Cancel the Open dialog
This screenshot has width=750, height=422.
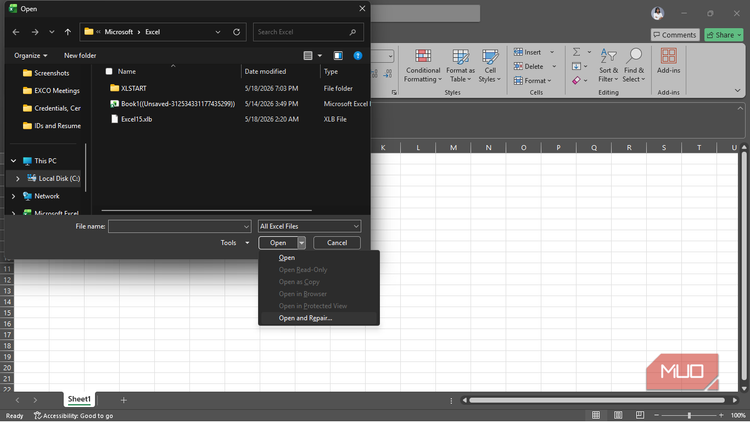click(x=337, y=243)
